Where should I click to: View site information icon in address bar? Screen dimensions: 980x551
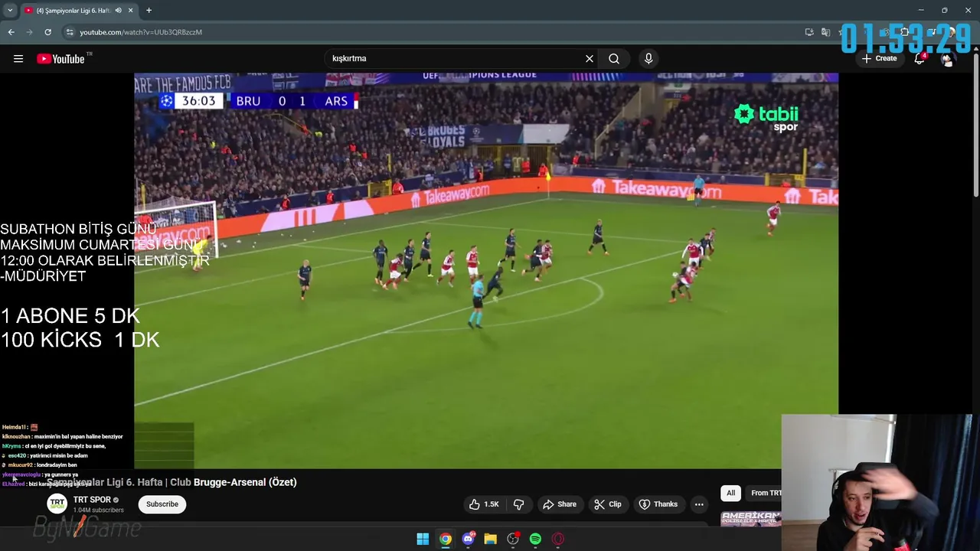tap(70, 32)
